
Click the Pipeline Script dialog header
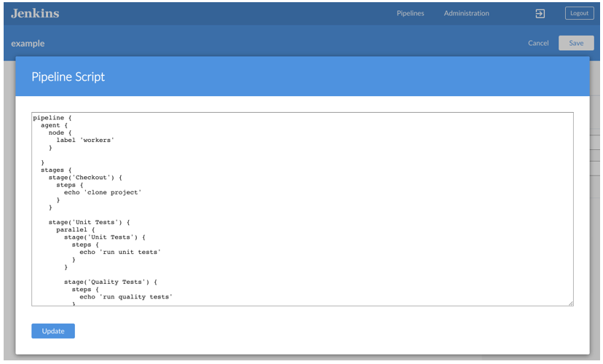[x=68, y=76]
